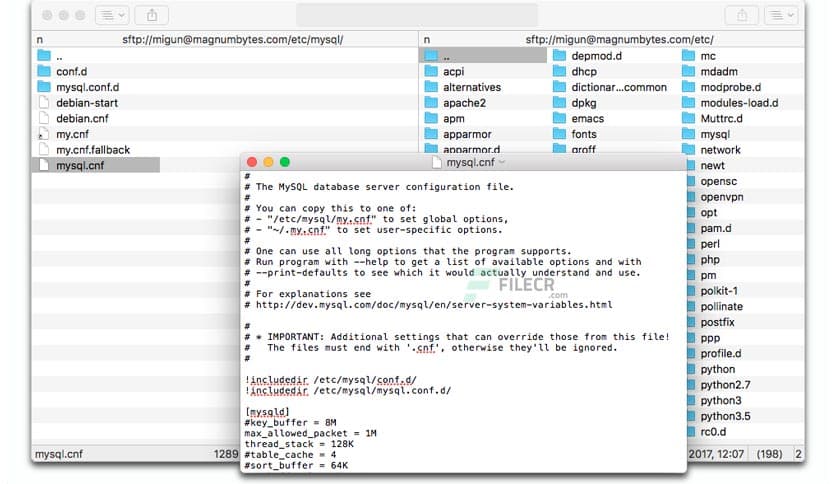Maximize the mysql.cnf editor window
836x484 pixels.
(285, 162)
